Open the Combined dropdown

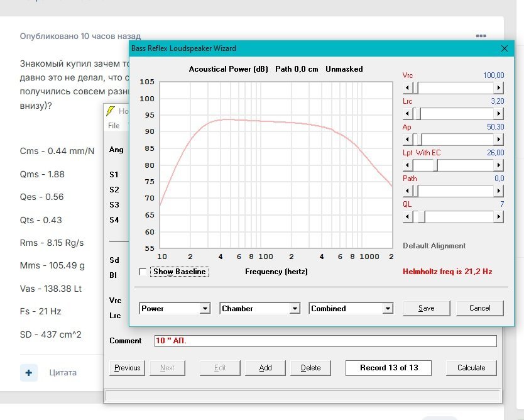pyautogui.click(x=387, y=308)
